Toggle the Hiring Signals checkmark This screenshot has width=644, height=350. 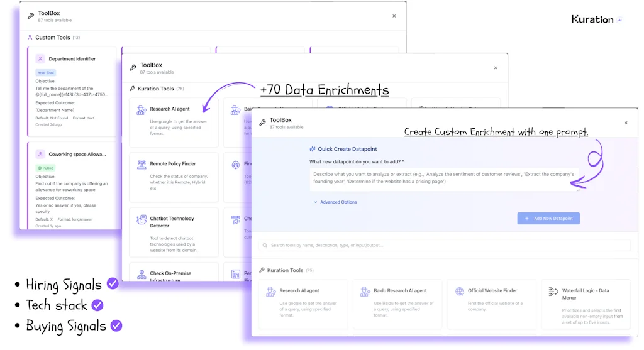pos(113,283)
